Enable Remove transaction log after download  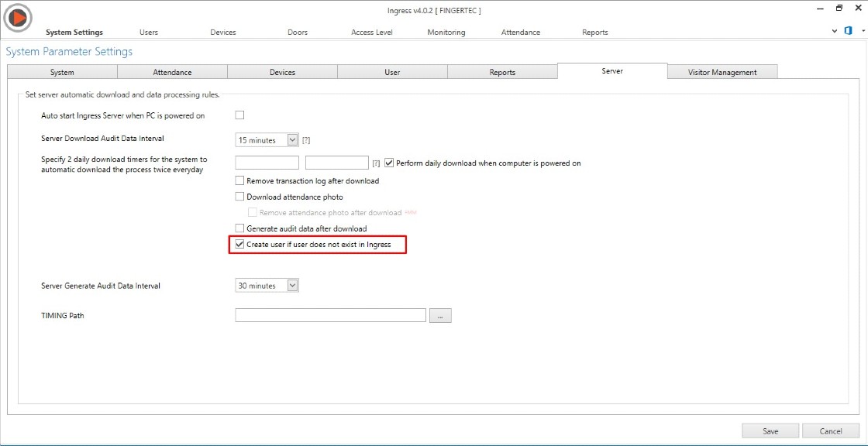click(239, 180)
